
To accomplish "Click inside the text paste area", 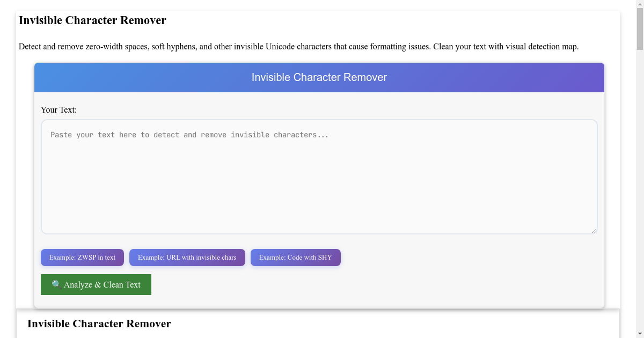I will coord(319,177).
